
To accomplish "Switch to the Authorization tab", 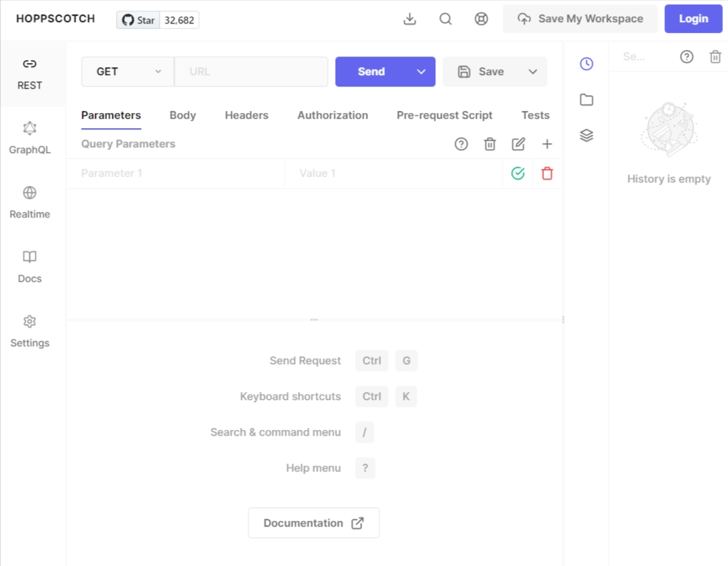I will tap(332, 115).
